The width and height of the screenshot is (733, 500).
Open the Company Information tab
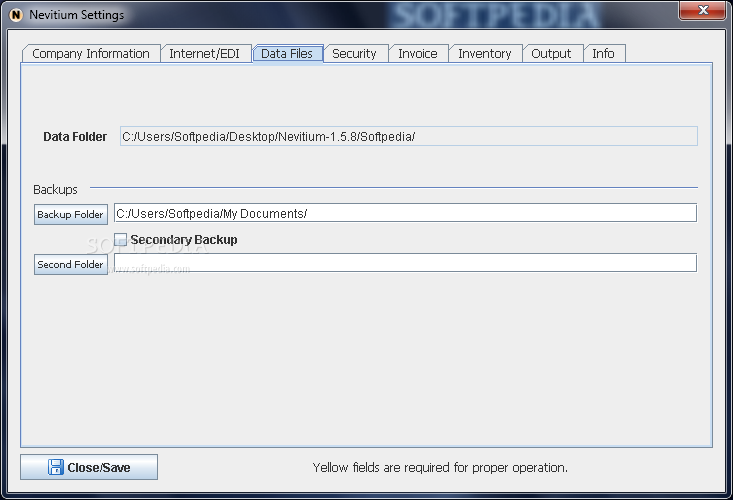[91, 54]
